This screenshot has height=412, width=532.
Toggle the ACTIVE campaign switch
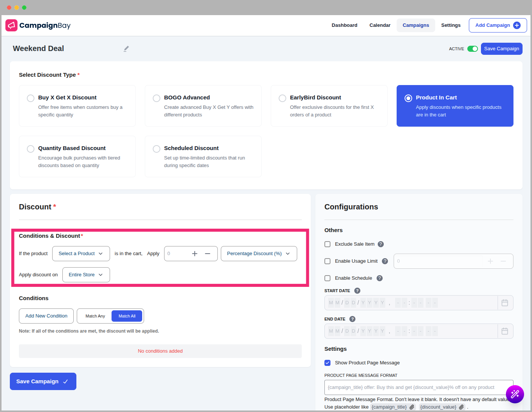pyautogui.click(x=472, y=49)
